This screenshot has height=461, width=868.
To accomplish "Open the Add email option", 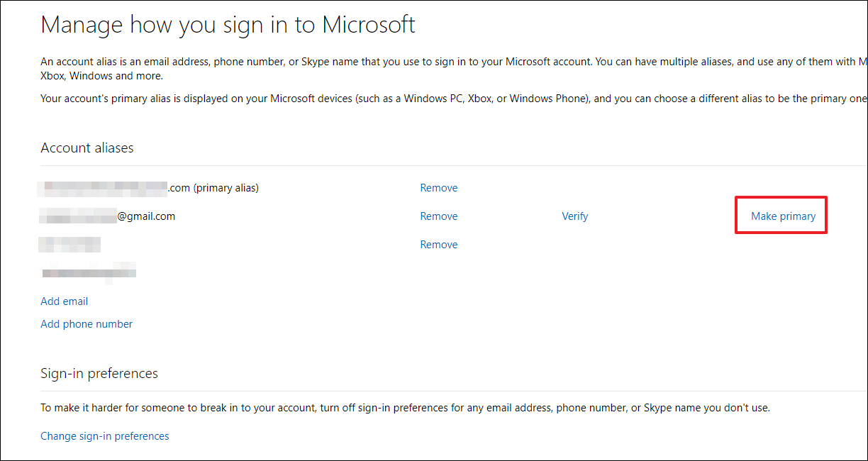I will pos(64,301).
